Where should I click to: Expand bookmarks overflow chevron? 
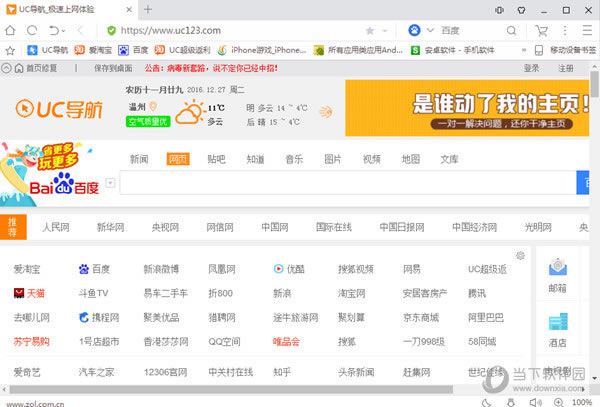tap(524, 50)
